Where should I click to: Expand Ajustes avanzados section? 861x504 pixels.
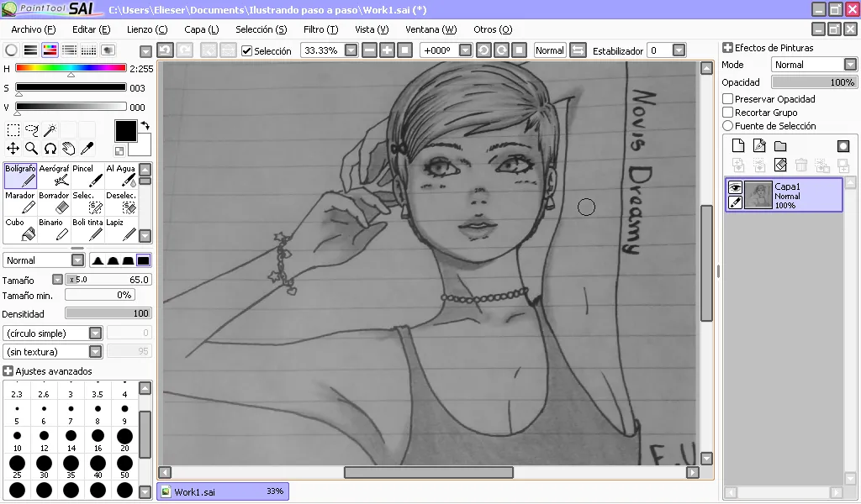click(8, 371)
